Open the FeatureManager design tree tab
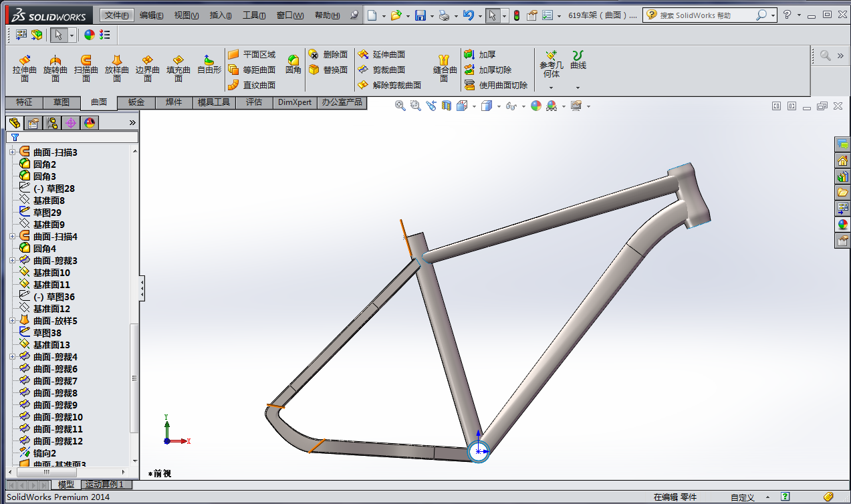Image resolution: width=851 pixels, height=504 pixels. pos(15,122)
